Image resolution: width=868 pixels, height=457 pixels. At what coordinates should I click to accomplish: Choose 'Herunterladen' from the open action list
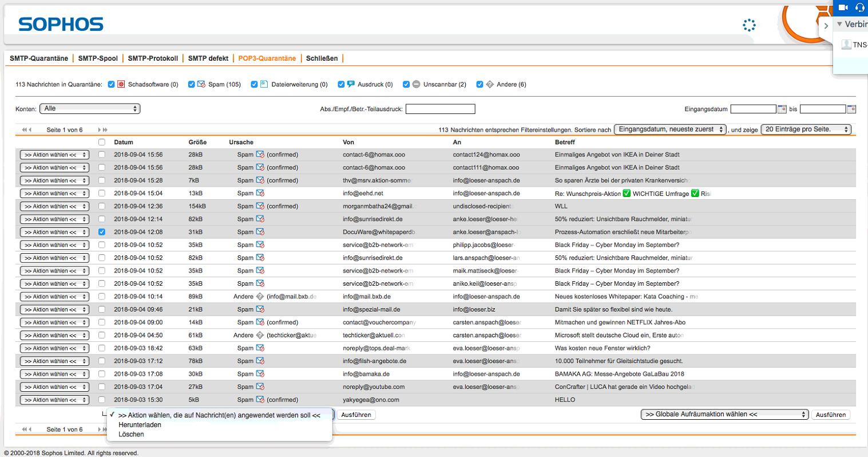point(219,425)
